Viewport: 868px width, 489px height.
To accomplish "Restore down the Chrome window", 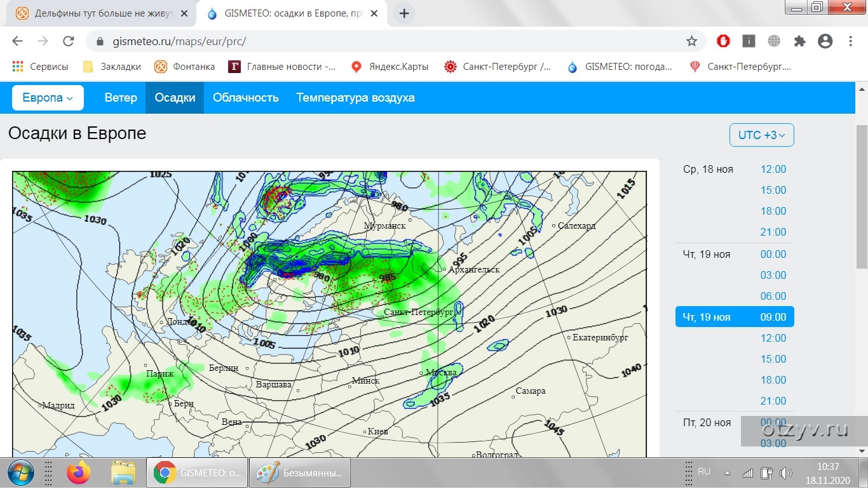I will [x=817, y=7].
